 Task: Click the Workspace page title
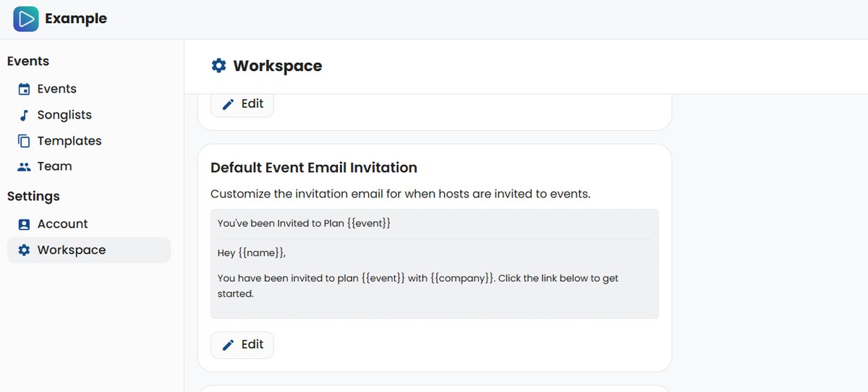pyautogui.click(x=278, y=66)
